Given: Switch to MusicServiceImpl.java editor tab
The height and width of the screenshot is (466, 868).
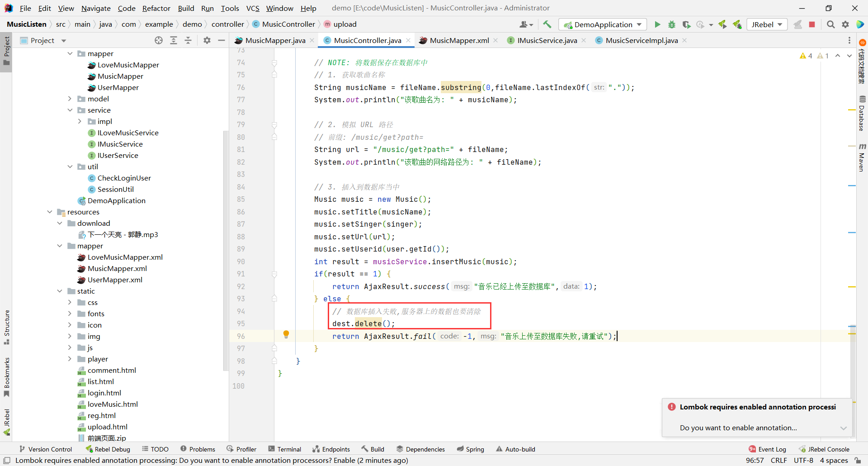Looking at the screenshot, I should pos(641,40).
